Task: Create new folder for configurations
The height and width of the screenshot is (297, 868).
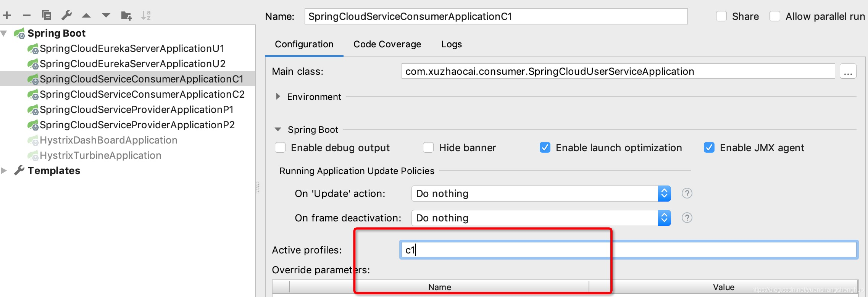Action: coord(126,16)
